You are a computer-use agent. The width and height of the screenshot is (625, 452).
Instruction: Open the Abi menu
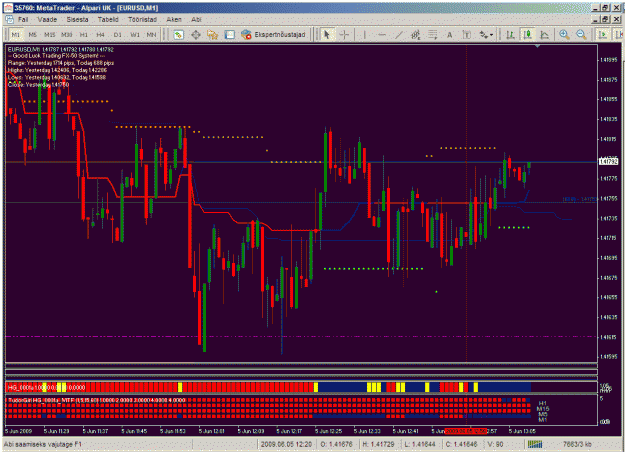tap(196, 19)
